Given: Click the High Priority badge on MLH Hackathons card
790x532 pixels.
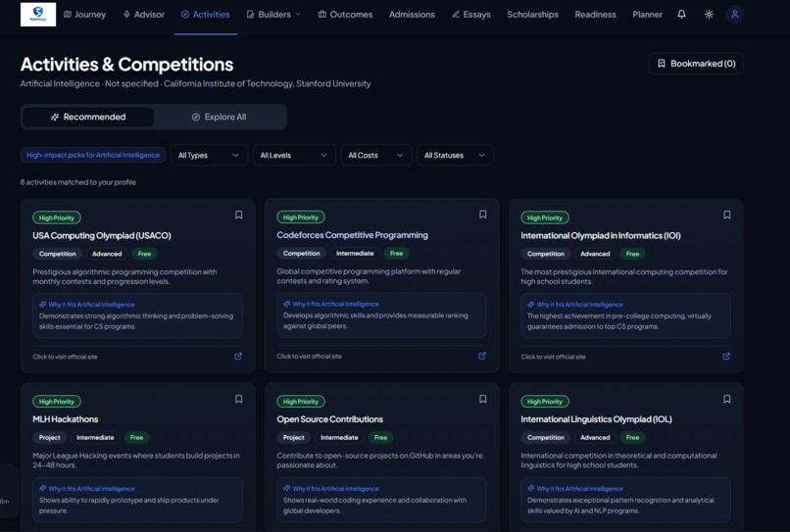Looking at the screenshot, I should [57, 402].
